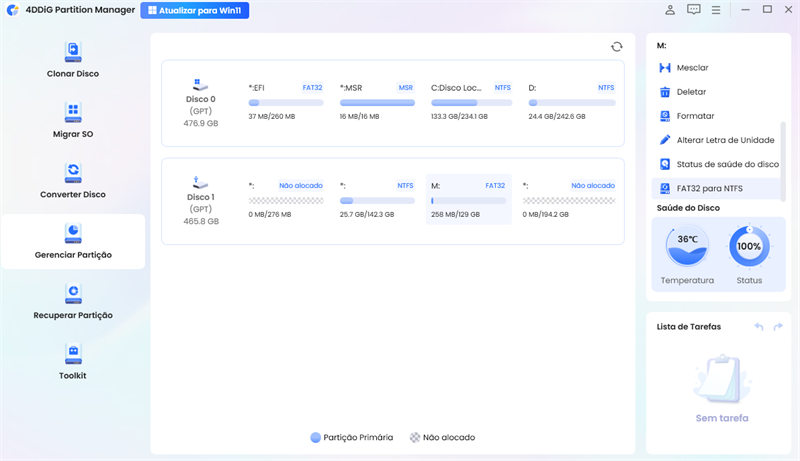Click the C: Disco Local usage bar

(x=470, y=102)
